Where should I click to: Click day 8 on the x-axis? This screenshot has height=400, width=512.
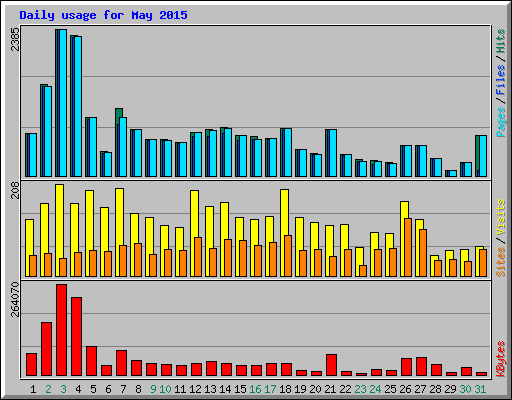pos(138,389)
